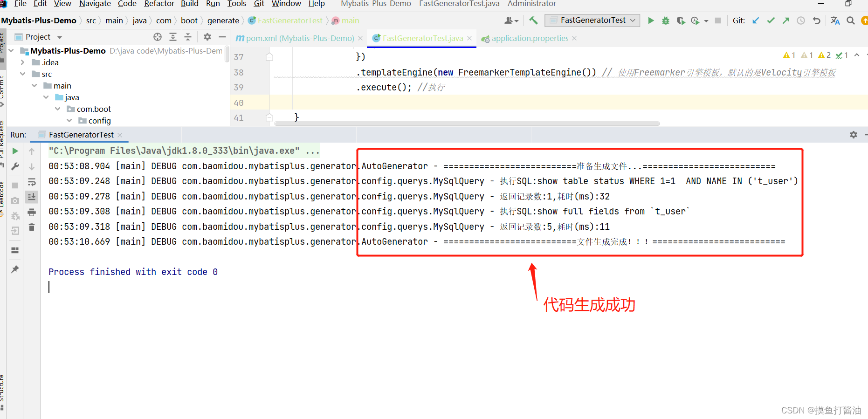
Task: Open Run panel wrench settings icon
Action: pyautogui.click(x=15, y=166)
